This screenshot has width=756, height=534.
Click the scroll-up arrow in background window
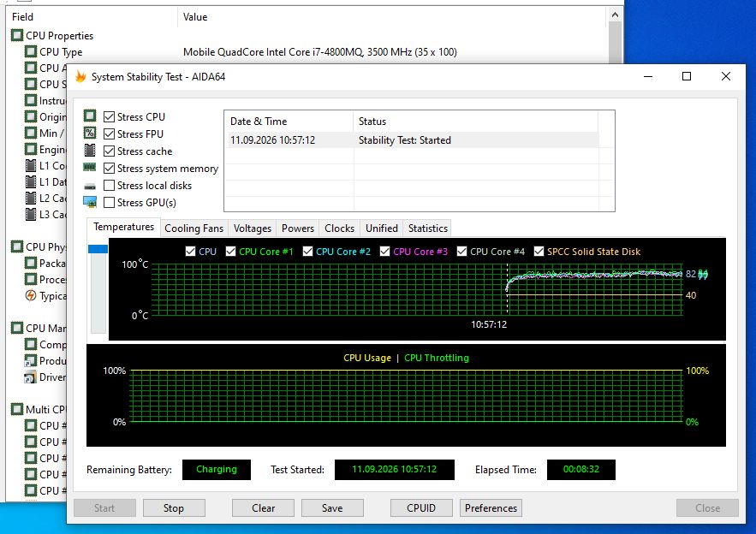click(x=615, y=15)
